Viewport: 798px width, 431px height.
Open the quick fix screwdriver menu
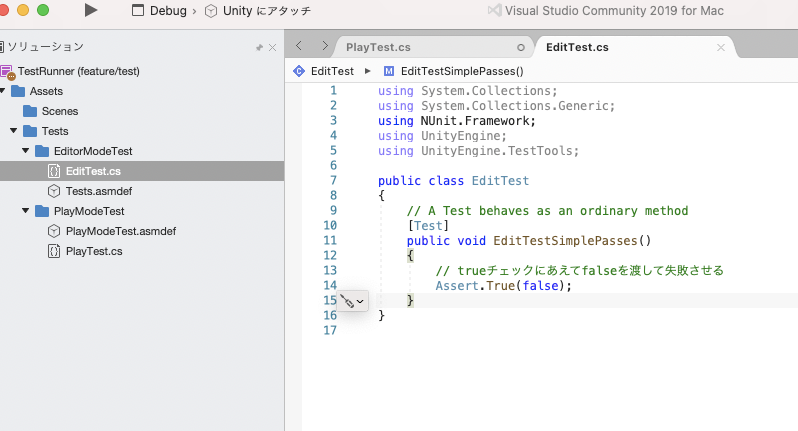coord(352,301)
